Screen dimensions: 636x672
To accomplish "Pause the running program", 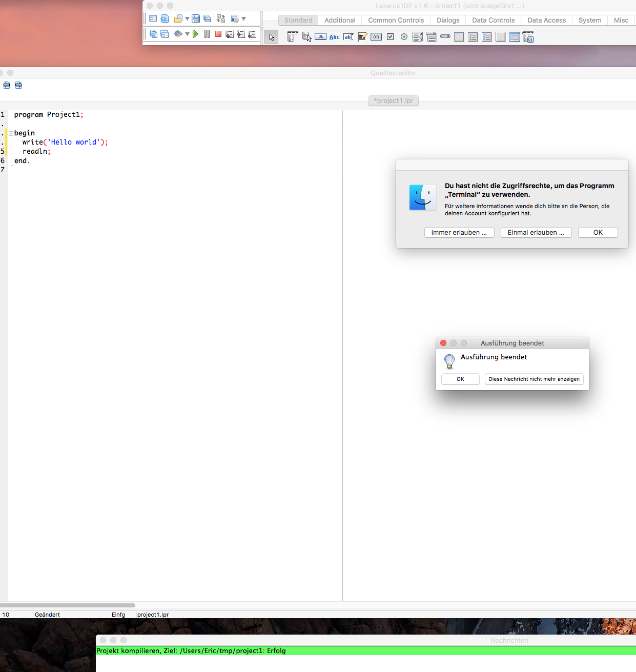I will pos(207,34).
